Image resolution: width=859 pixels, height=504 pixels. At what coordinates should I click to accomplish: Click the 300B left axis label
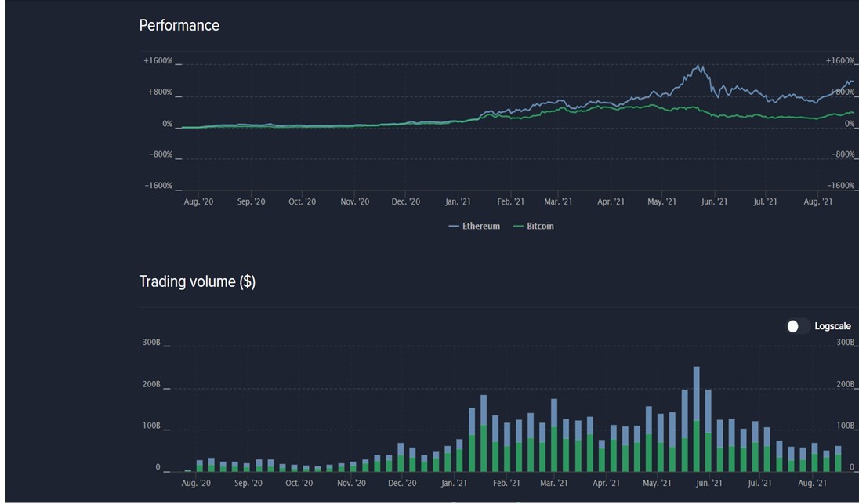pos(151,343)
